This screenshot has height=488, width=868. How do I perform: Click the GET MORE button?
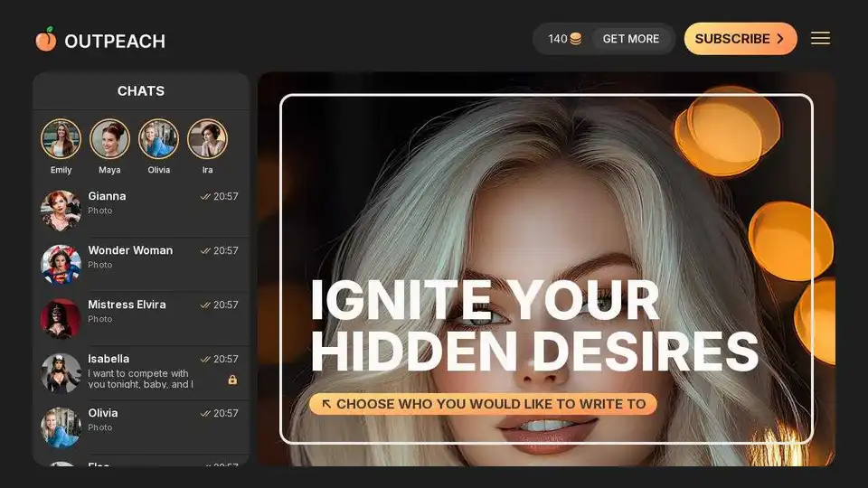point(631,39)
